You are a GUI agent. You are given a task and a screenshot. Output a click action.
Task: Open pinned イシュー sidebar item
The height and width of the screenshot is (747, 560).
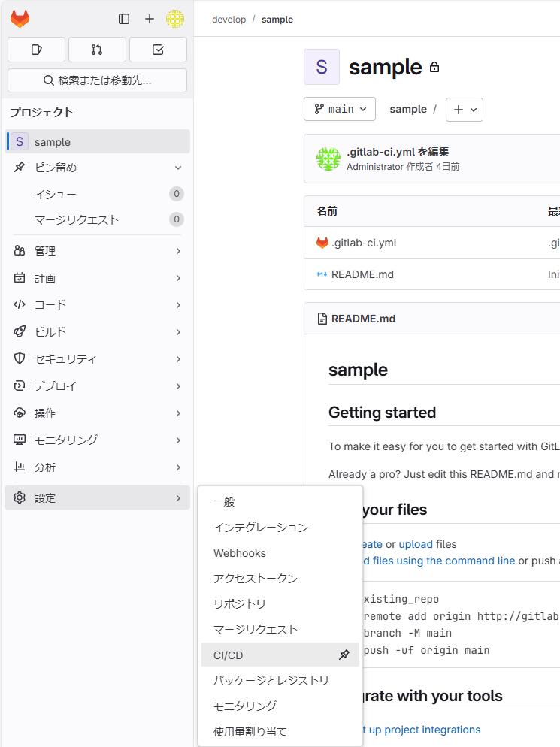click(x=97, y=194)
